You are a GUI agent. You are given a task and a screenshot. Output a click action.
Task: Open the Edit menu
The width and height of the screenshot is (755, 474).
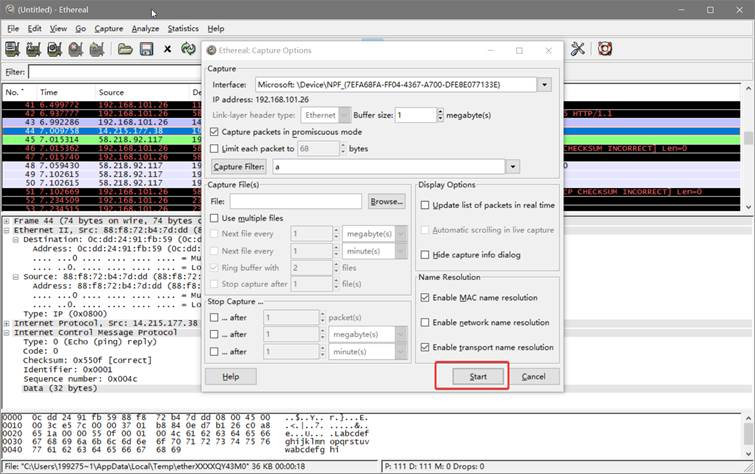(x=34, y=28)
